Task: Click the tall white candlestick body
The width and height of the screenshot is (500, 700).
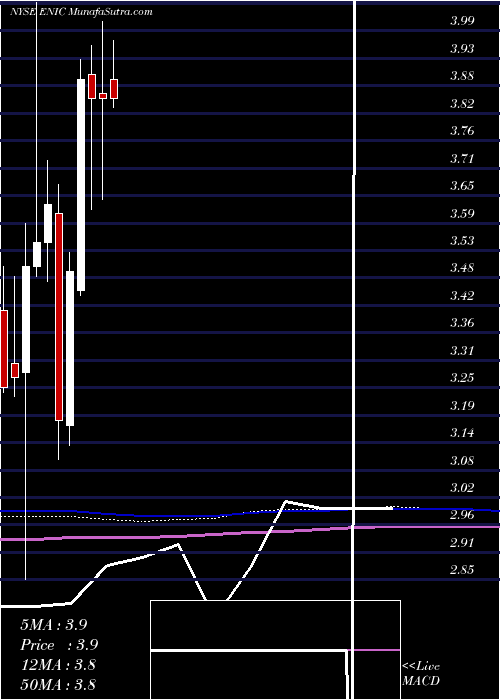Action: click(81, 185)
